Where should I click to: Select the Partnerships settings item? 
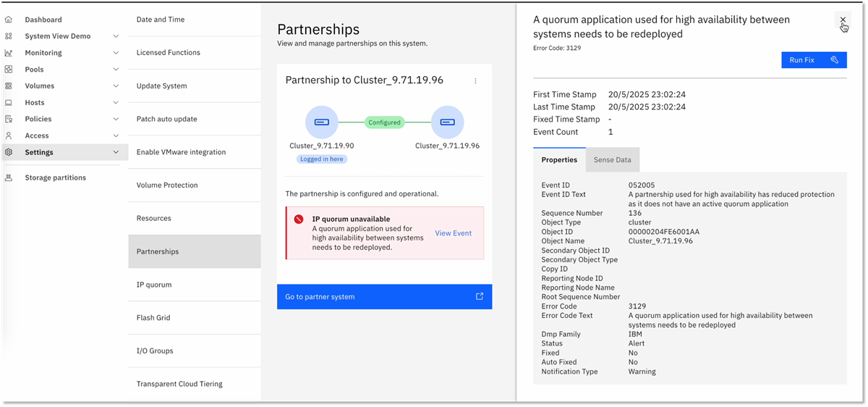coord(194,251)
